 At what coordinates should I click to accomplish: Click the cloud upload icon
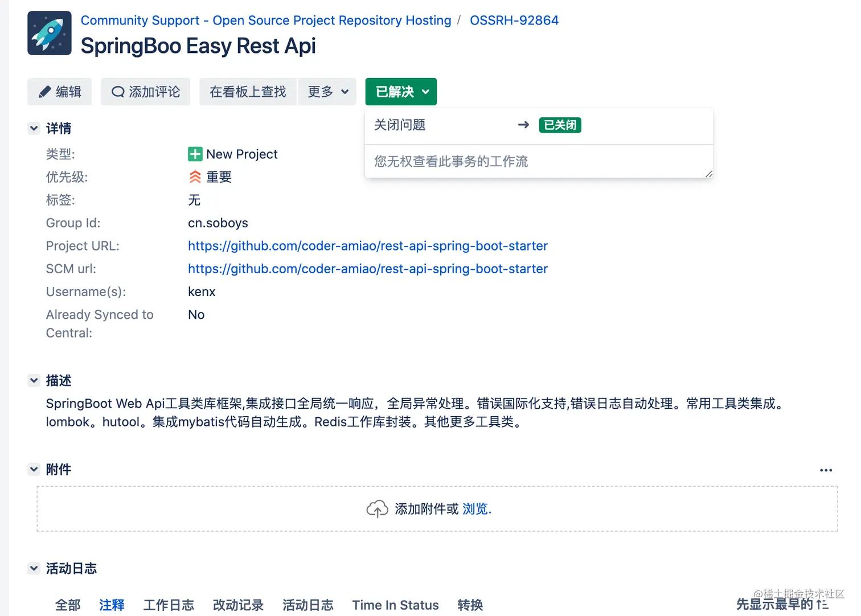coord(377,509)
